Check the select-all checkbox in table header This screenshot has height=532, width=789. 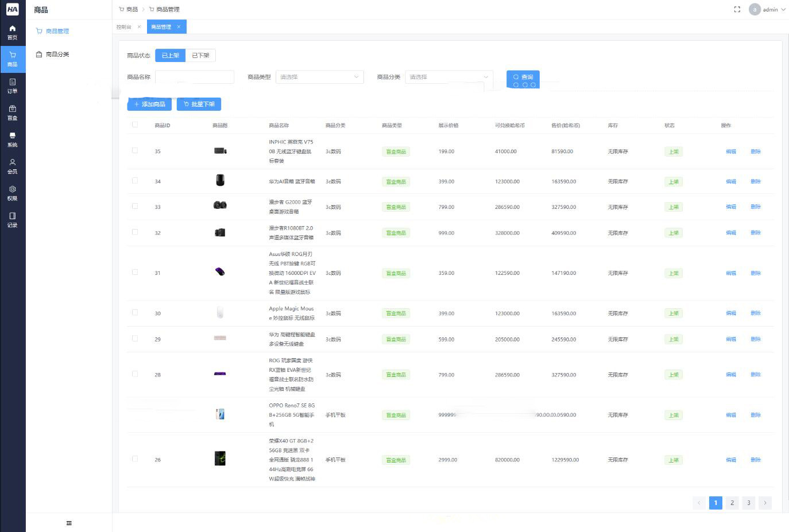click(x=135, y=125)
